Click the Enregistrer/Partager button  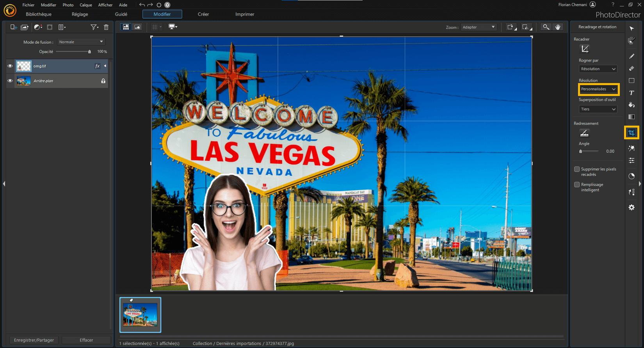tap(34, 340)
